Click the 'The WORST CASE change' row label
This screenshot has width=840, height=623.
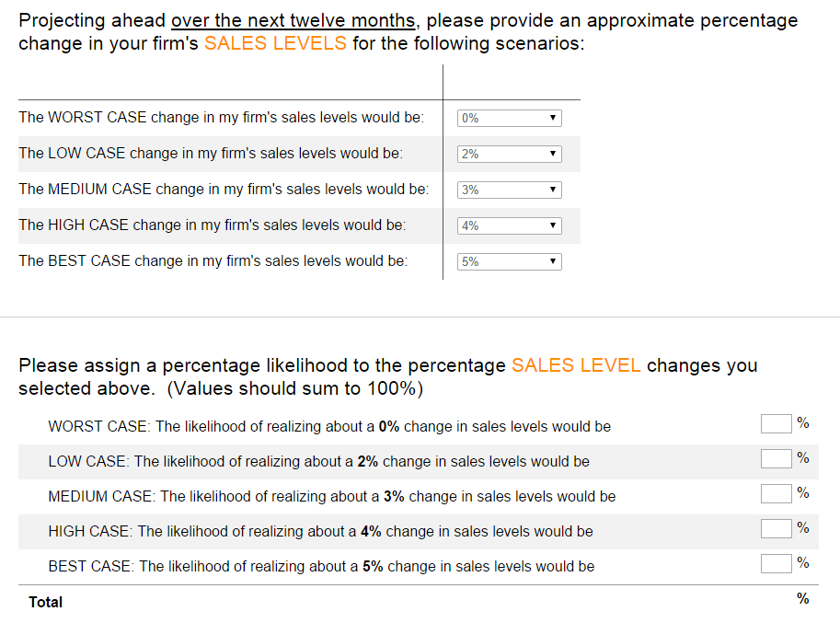(221, 117)
